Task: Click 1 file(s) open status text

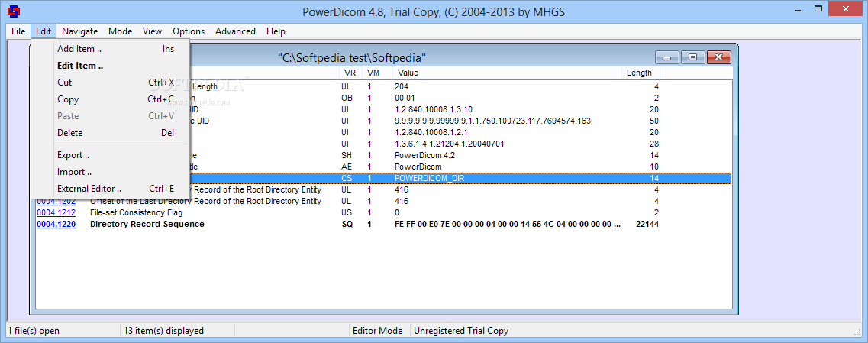Action: click(x=34, y=331)
